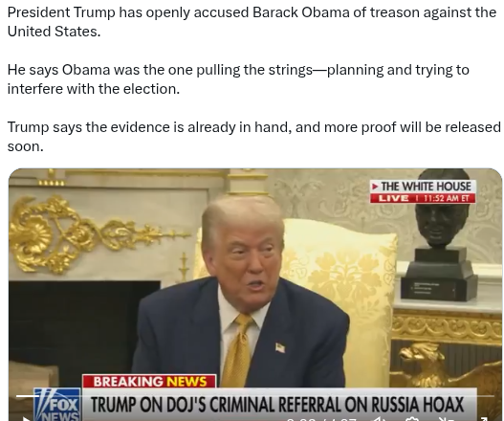Open the embedded video thumbnail

pos(255,295)
